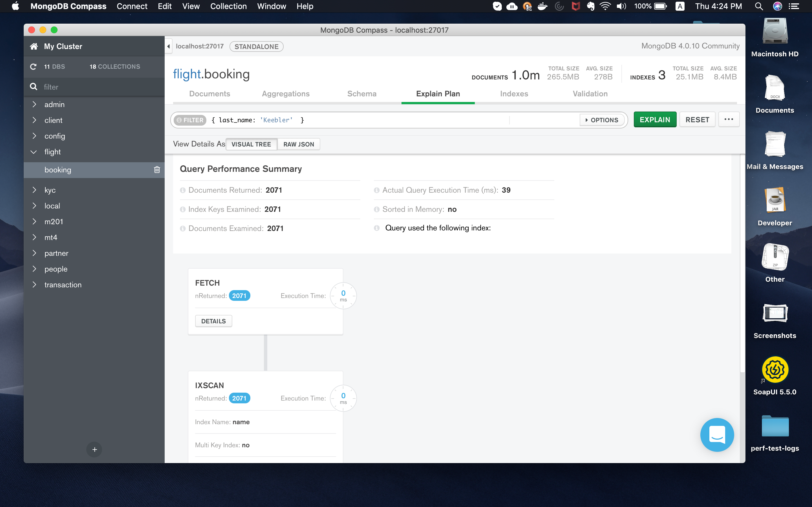Expand the admin database

pyautogui.click(x=34, y=104)
